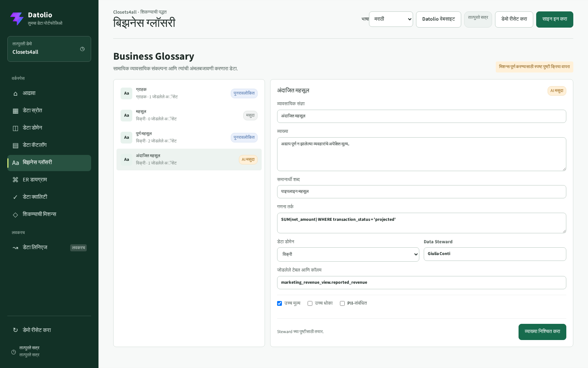Click the Data Steward field with Giulia Conti
Image resolution: width=588 pixels, height=368 pixels.
pos(495,254)
